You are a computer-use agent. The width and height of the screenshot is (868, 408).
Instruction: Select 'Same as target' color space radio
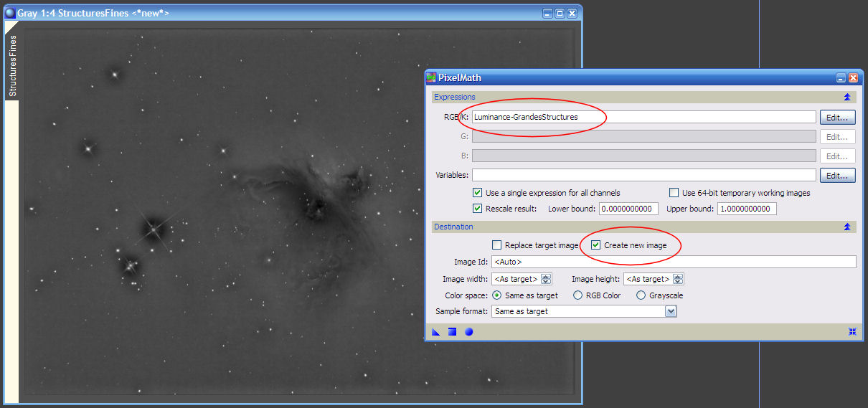(x=497, y=295)
